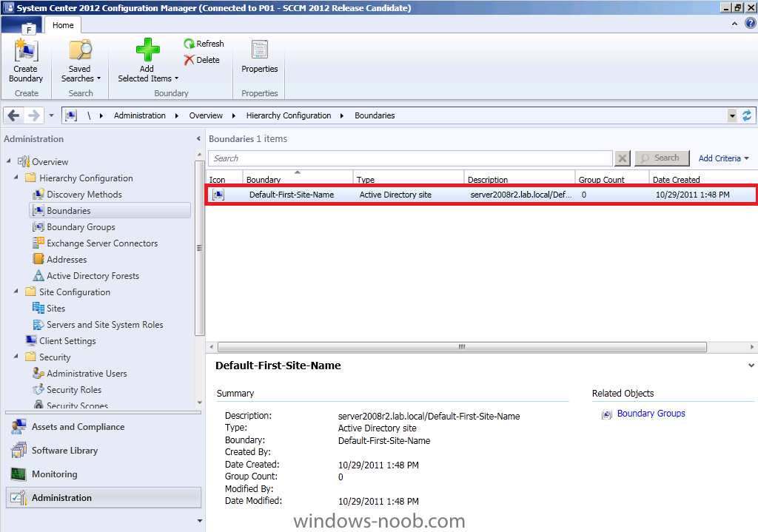The height and width of the screenshot is (532, 758).
Task: Collapse the Hierarchy Configuration folder
Action: tap(16, 177)
